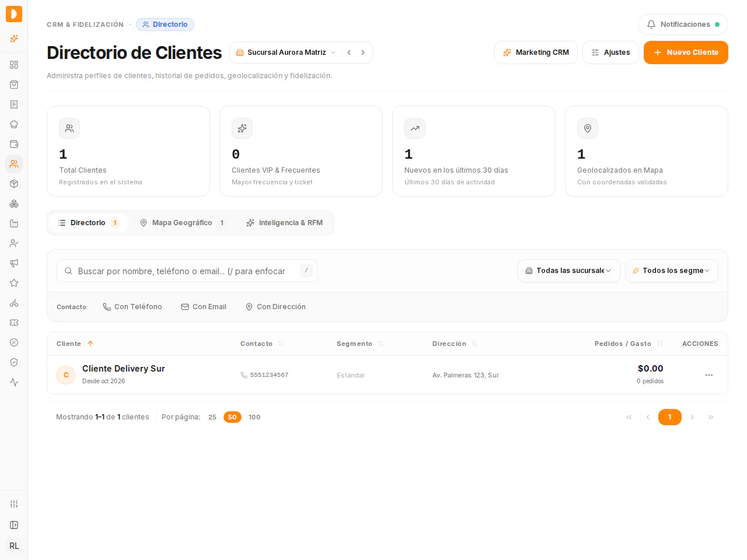Switch to the Mapa Geográfico tab

tap(183, 223)
